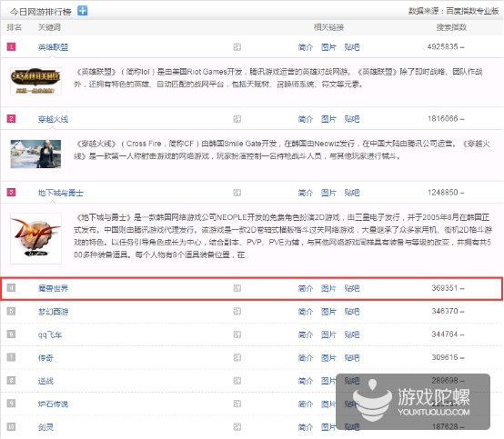
Task: Open 简介 for 地下城与勇士
Action: 306,193
